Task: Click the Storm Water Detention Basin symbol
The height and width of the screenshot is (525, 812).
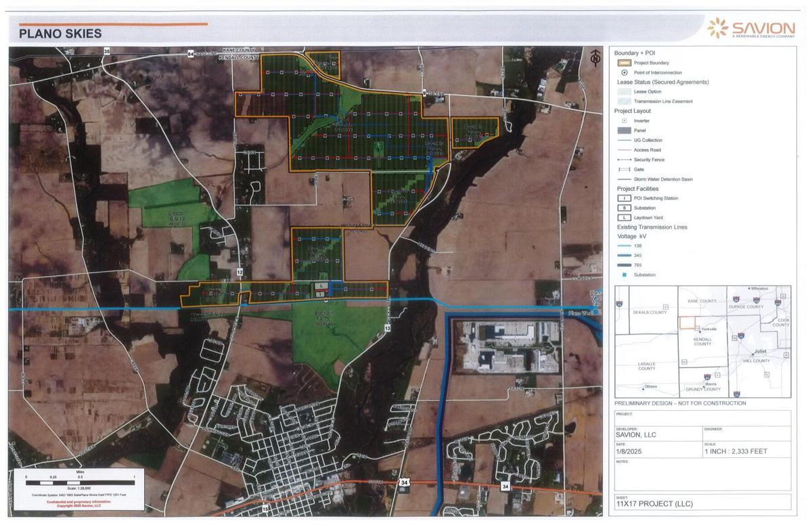Action: pyautogui.click(x=624, y=179)
